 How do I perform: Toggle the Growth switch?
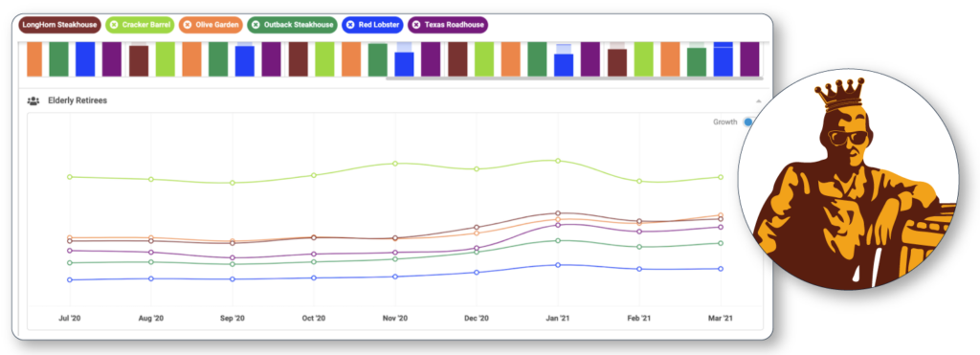pyautogui.click(x=747, y=122)
